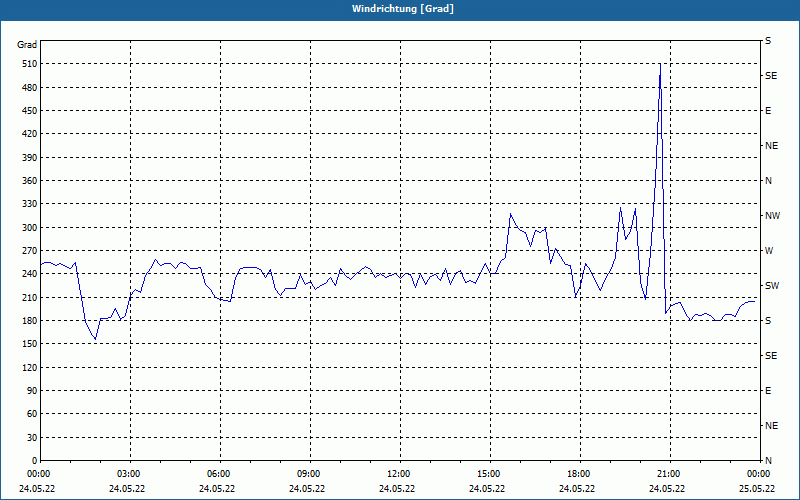
Task: Click the 21:00 time axis label
Action: click(x=669, y=474)
